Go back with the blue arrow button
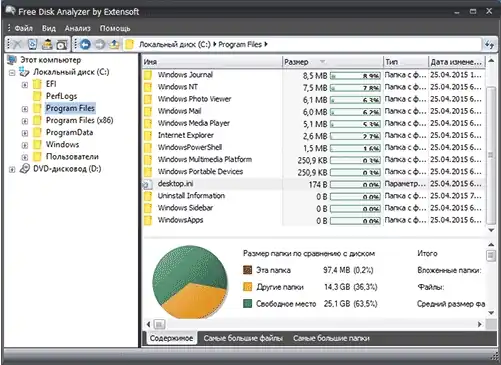501x365 pixels. pyautogui.click(x=85, y=44)
